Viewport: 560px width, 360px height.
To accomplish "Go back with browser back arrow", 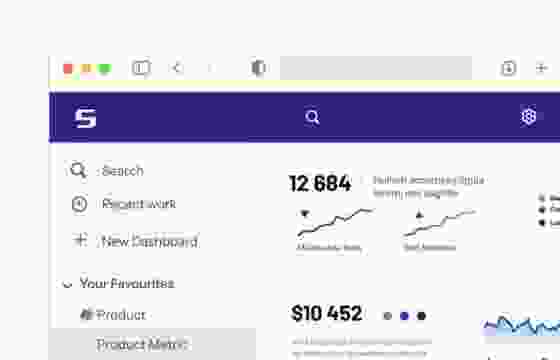I will point(176,68).
